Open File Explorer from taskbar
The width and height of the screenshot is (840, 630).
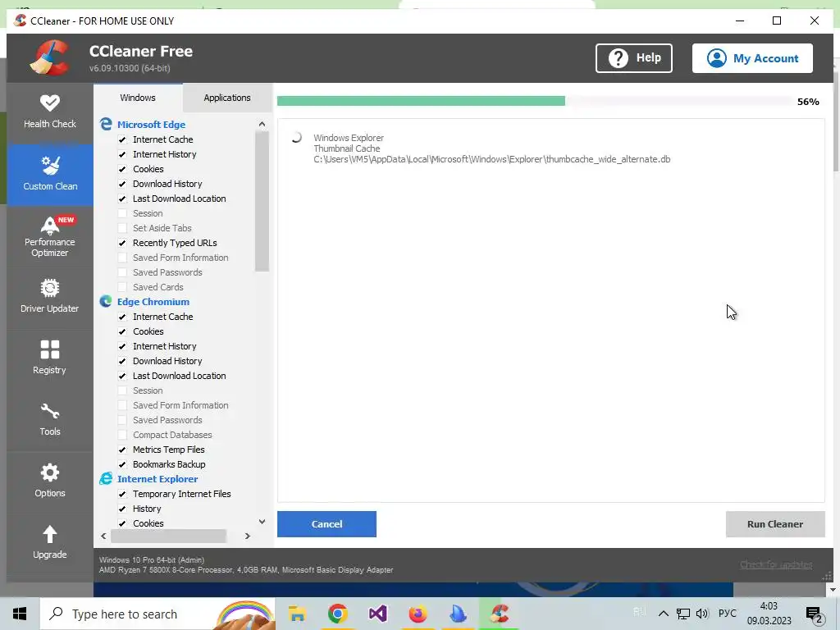pos(297,614)
